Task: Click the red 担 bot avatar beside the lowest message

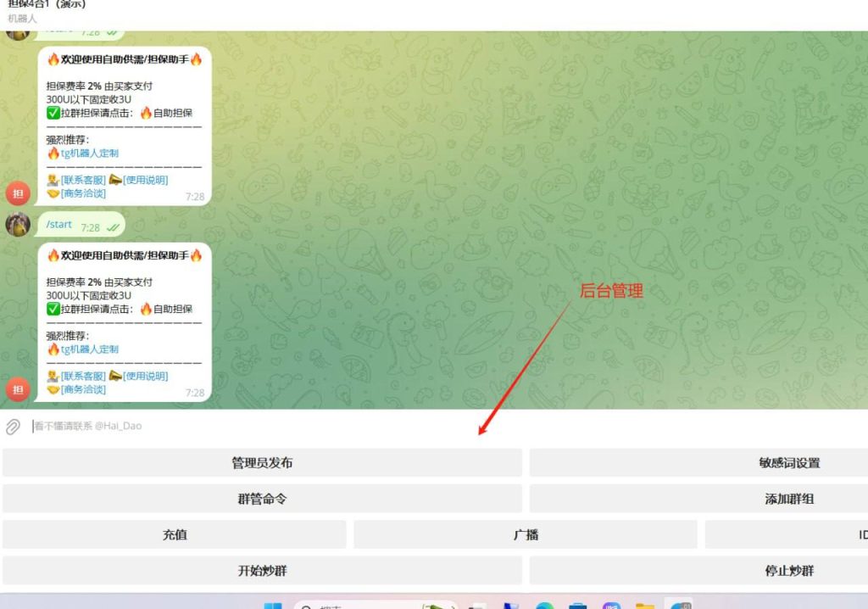Action: (18, 389)
